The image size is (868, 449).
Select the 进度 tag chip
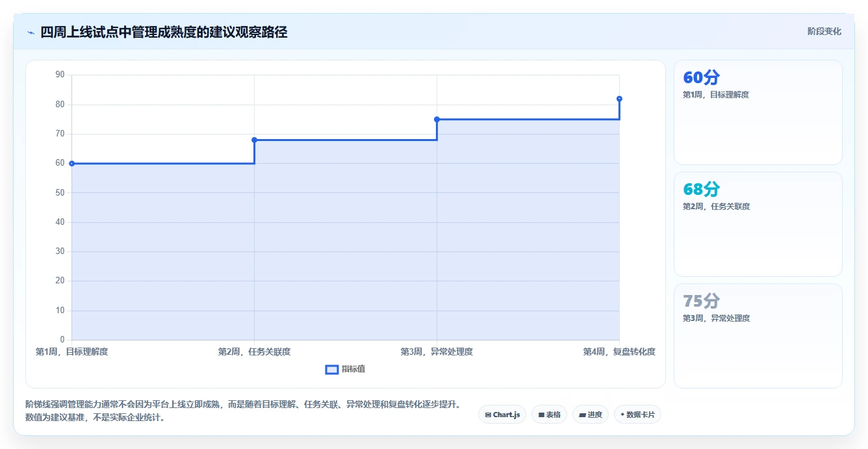[590, 415]
